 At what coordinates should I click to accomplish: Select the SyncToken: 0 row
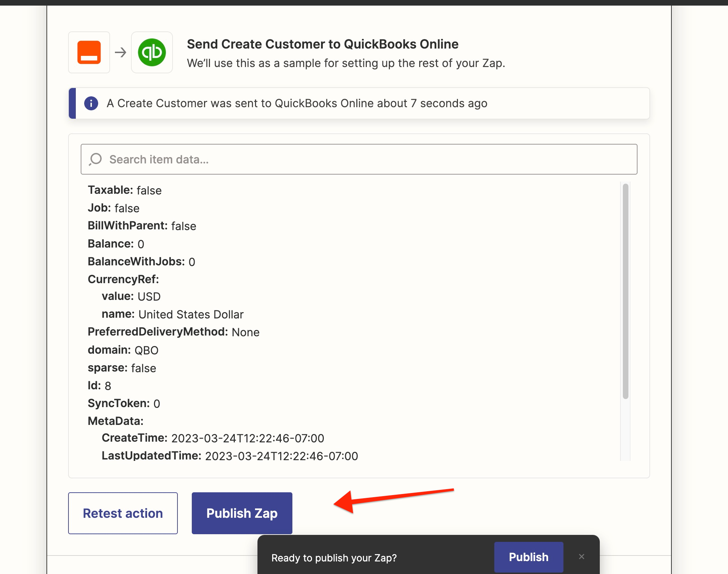124,404
